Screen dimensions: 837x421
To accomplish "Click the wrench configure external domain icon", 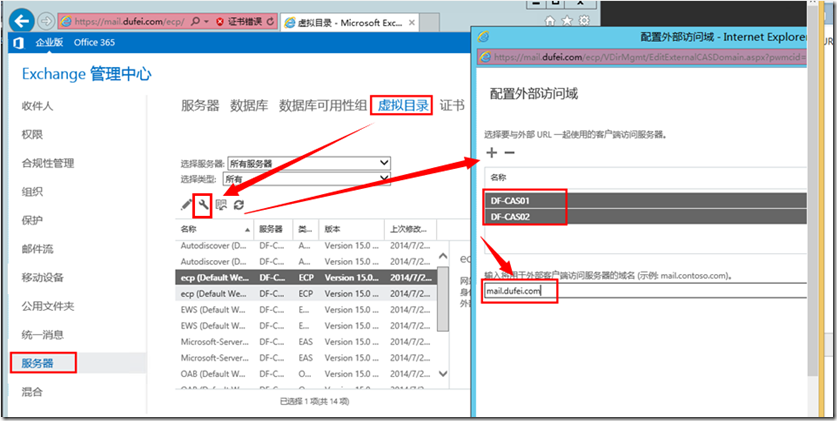I will 203,204.
